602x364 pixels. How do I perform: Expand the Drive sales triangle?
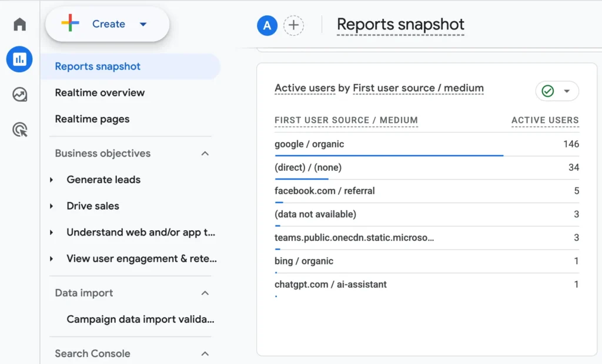click(x=52, y=206)
